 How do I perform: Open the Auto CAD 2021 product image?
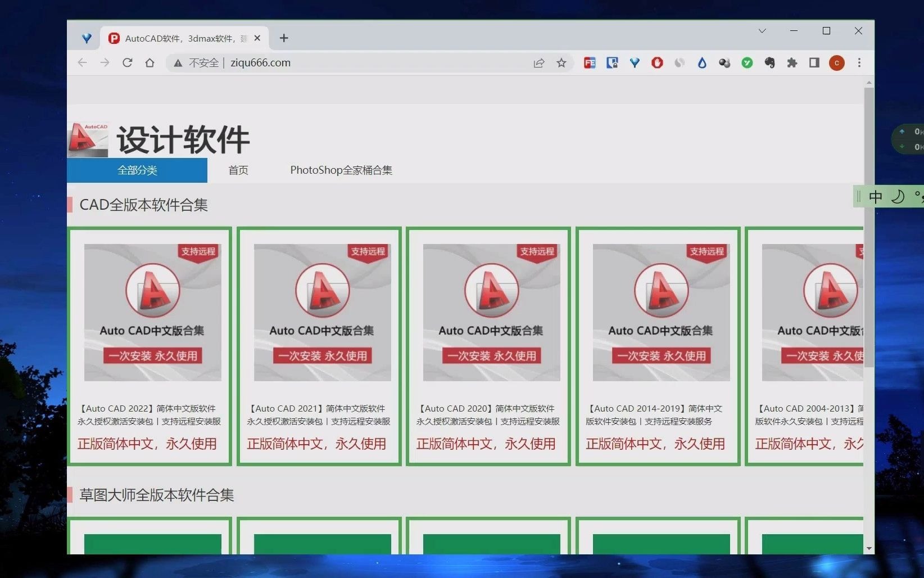coord(323,313)
